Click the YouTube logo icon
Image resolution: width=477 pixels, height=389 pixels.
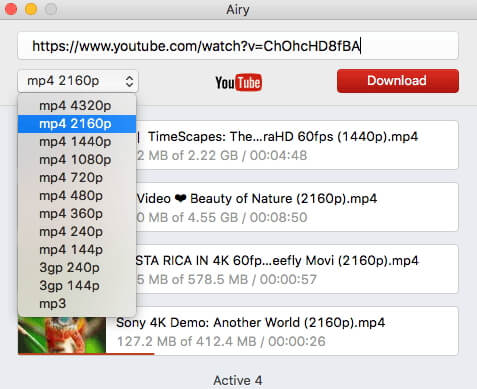coord(239,82)
